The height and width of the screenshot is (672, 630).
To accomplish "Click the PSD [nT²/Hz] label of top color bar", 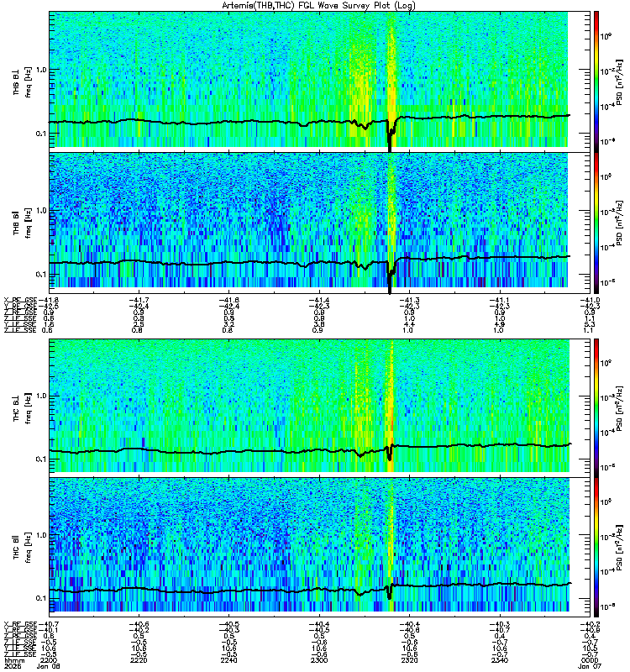I will [x=619, y=81].
